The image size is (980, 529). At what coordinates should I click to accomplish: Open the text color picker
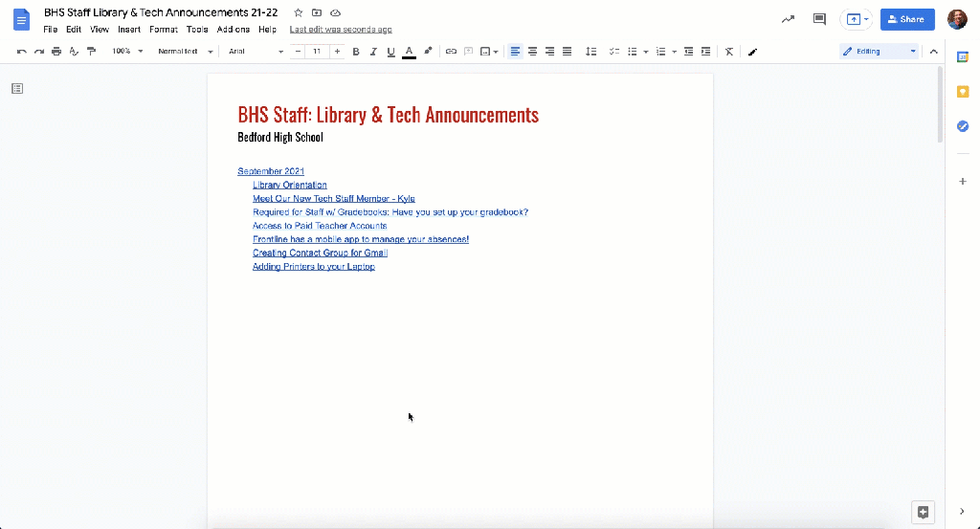pyautogui.click(x=409, y=52)
